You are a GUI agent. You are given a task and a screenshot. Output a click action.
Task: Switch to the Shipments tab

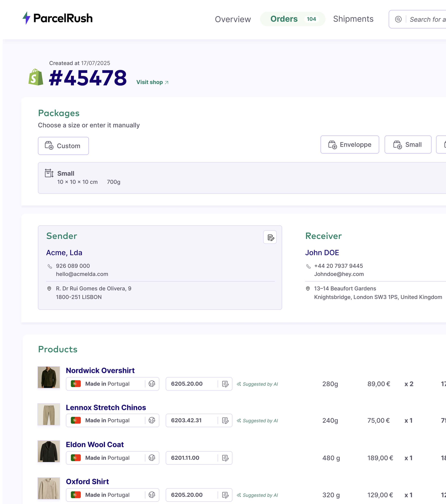[353, 19]
